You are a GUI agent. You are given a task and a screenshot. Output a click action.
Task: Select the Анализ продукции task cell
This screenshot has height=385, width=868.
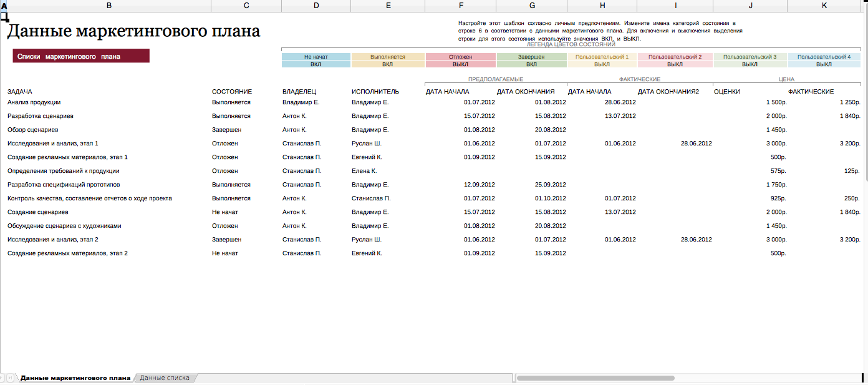pyautogui.click(x=34, y=102)
